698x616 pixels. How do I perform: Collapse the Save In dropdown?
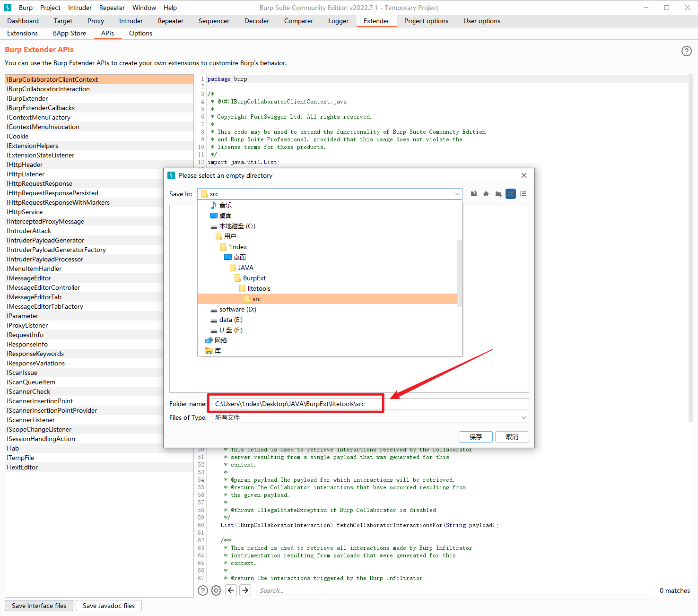point(457,194)
